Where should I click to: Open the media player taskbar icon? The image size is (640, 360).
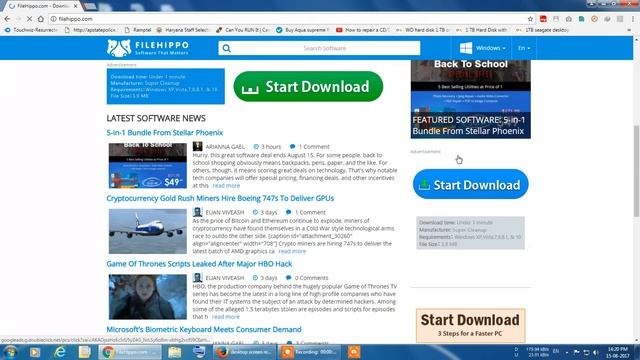pos(35,352)
